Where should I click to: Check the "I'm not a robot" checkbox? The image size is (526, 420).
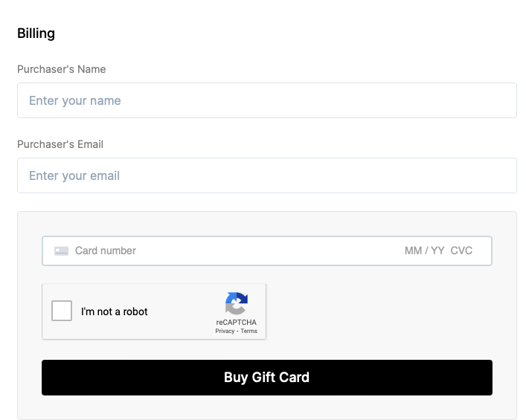click(62, 311)
